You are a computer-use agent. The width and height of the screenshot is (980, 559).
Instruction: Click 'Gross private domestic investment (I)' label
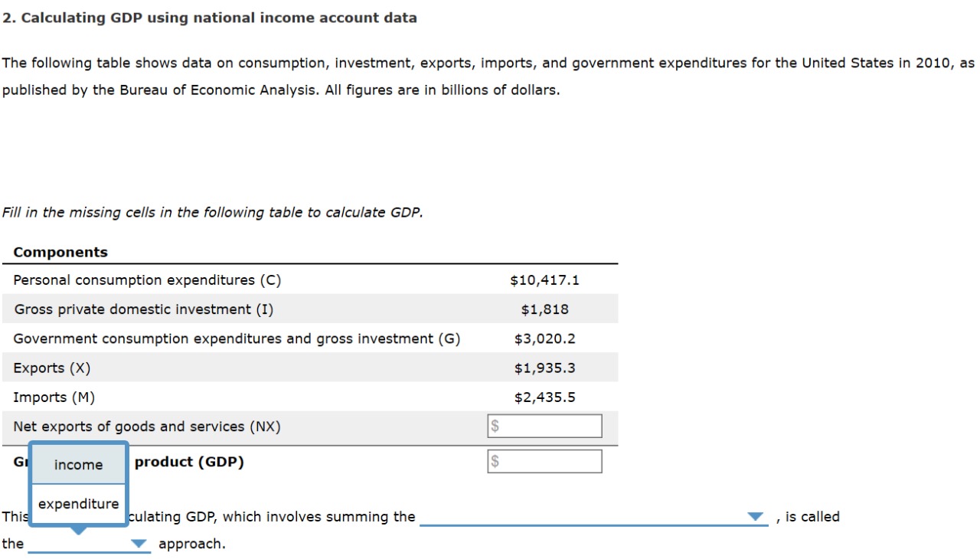click(144, 309)
